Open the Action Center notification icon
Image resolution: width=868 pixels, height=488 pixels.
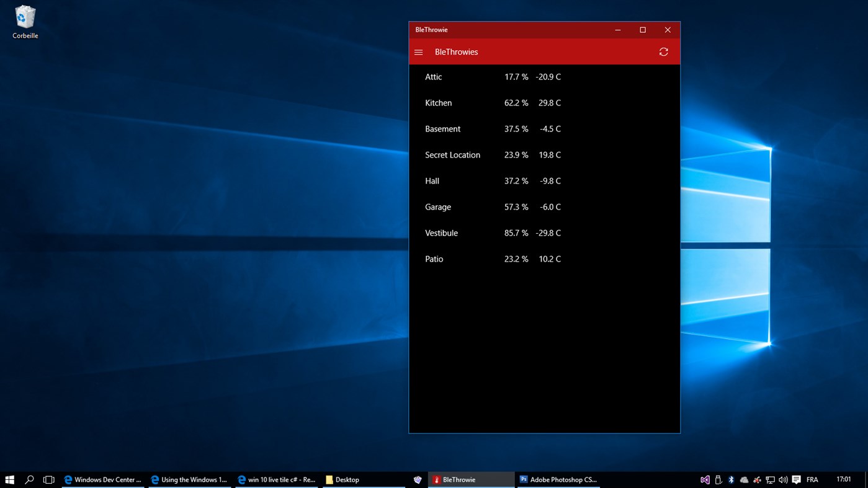pyautogui.click(x=796, y=479)
